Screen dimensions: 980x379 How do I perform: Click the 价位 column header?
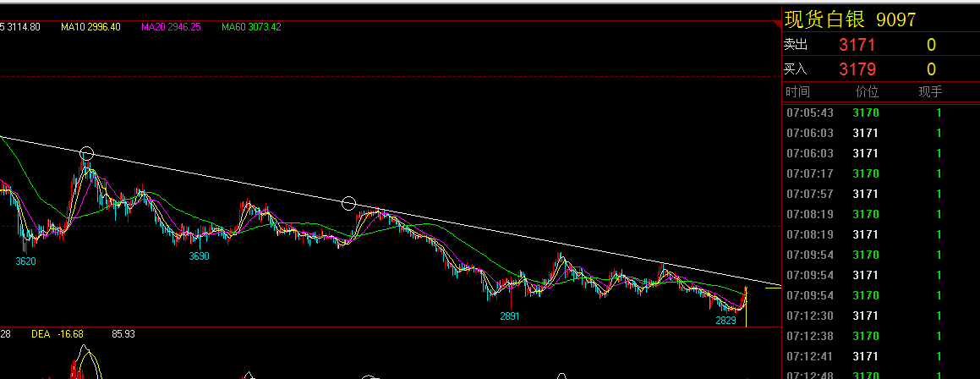(867, 92)
